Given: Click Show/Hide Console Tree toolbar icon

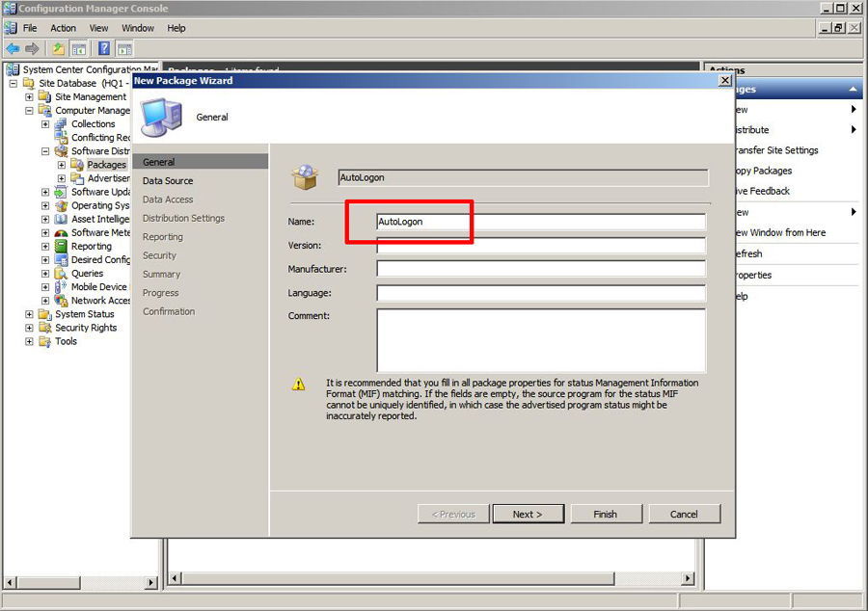Looking at the screenshot, I should point(79,49).
